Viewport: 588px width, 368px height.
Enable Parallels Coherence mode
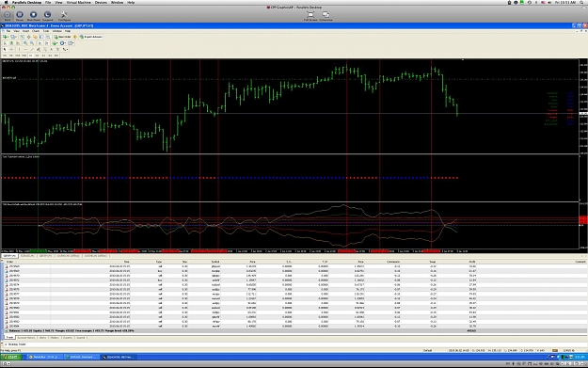pyautogui.click(x=326, y=15)
